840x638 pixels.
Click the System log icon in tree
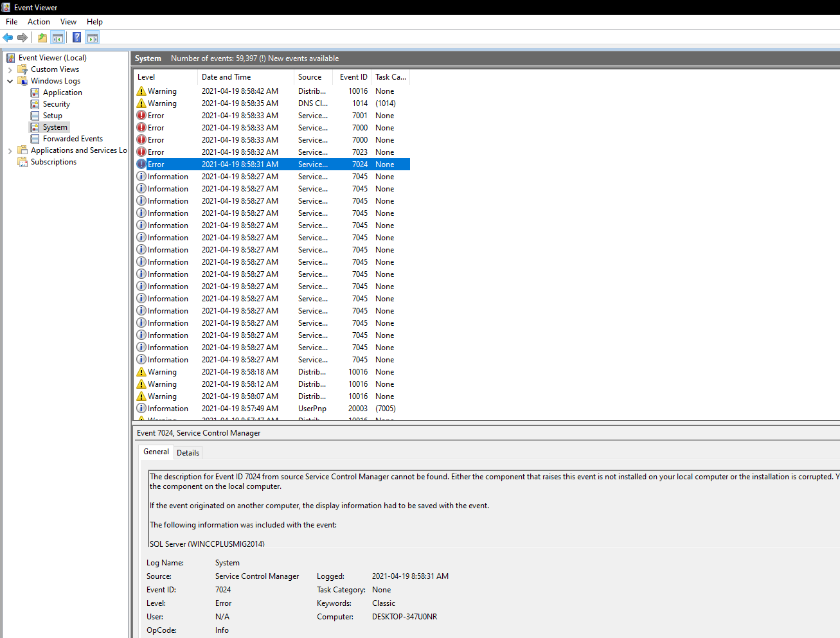point(35,127)
